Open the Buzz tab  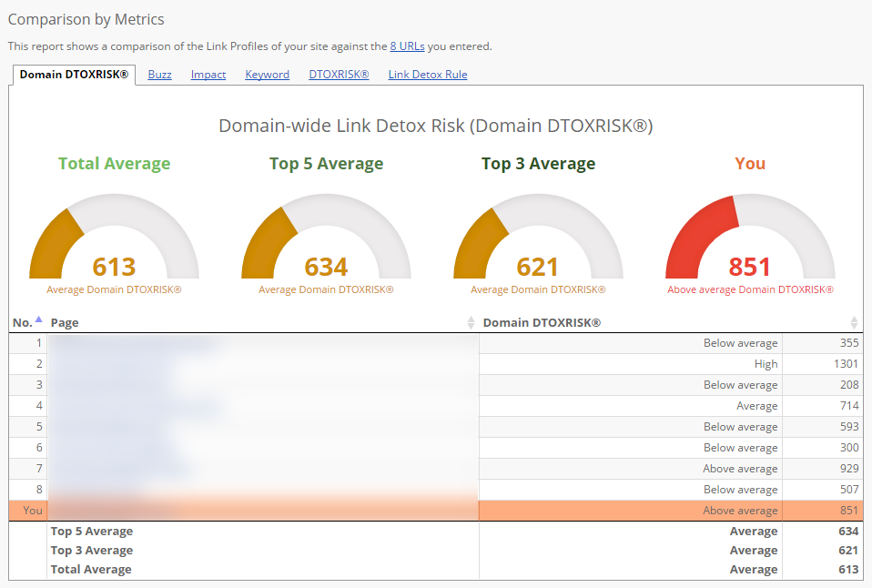coord(159,75)
